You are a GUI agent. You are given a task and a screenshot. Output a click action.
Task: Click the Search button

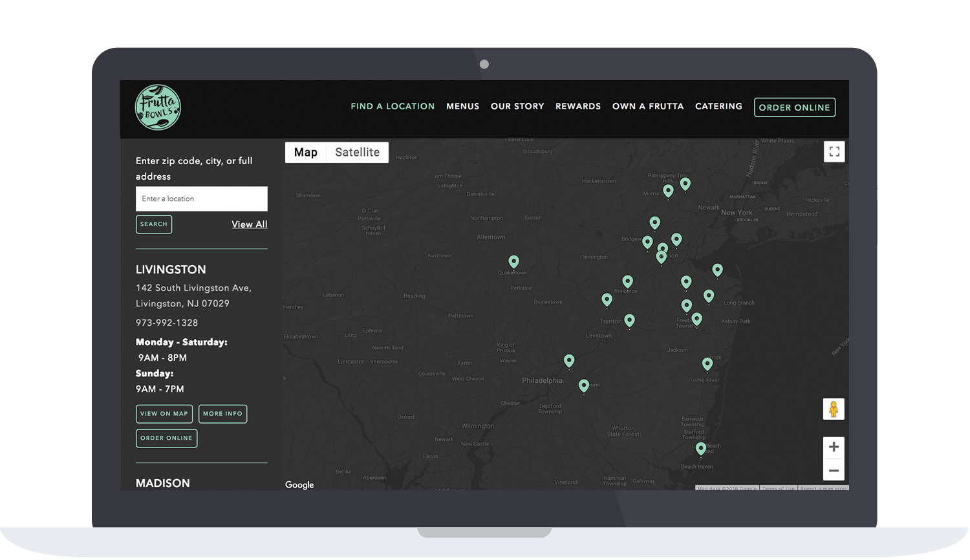pos(154,224)
